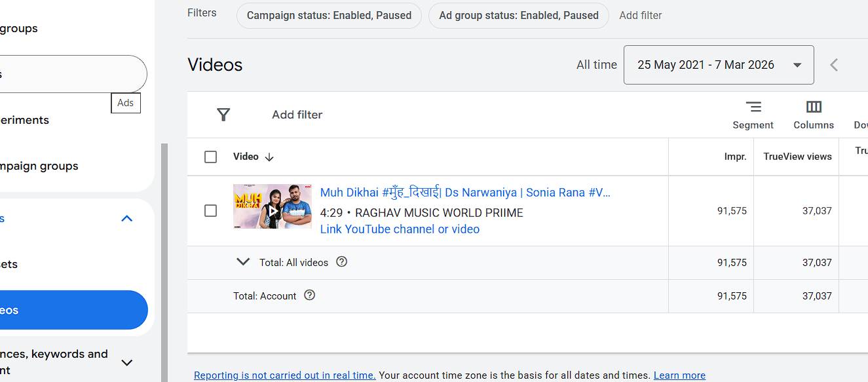The image size is (868, 382).
Task: Click the Muh Dikhai video thumbnail
Action: pos(272,206)
